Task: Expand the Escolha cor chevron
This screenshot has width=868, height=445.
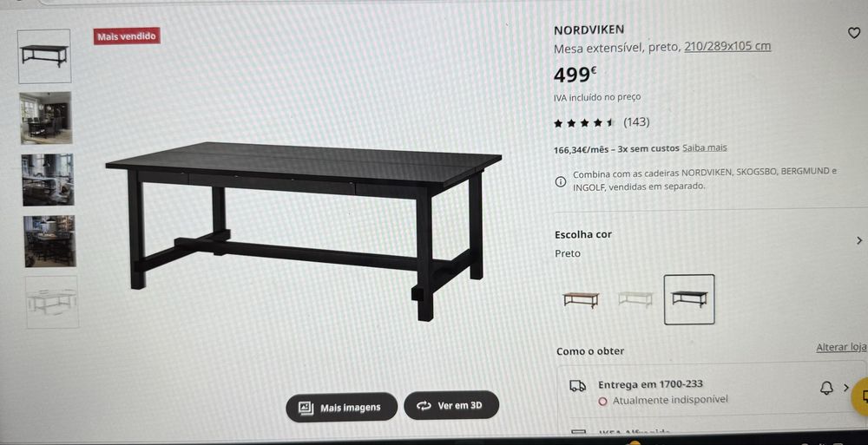Action: 858,240
